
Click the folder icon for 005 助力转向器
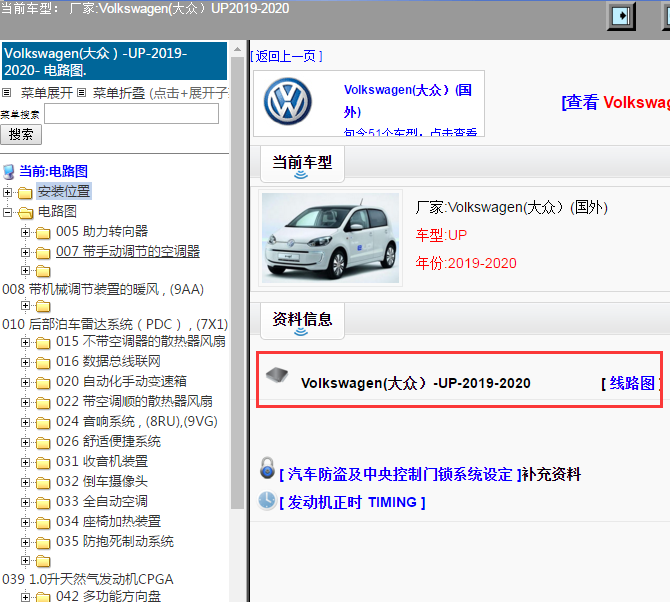43,233
